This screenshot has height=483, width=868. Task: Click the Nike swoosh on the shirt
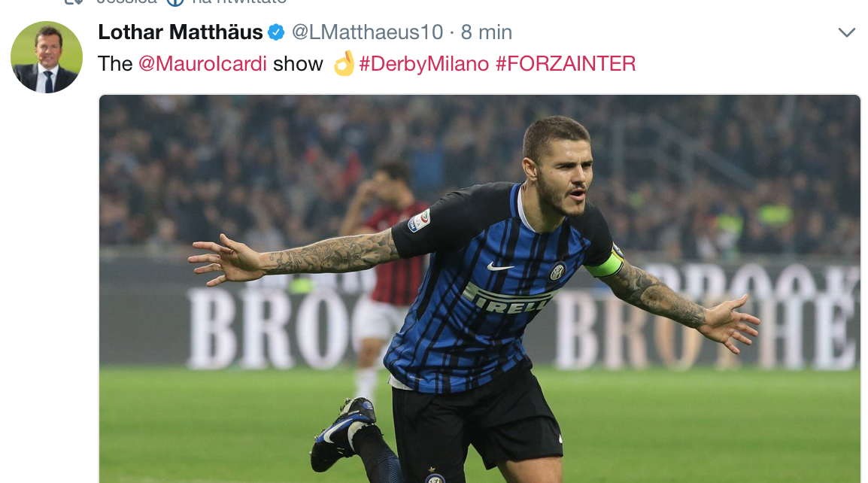(x=500, y=267)
